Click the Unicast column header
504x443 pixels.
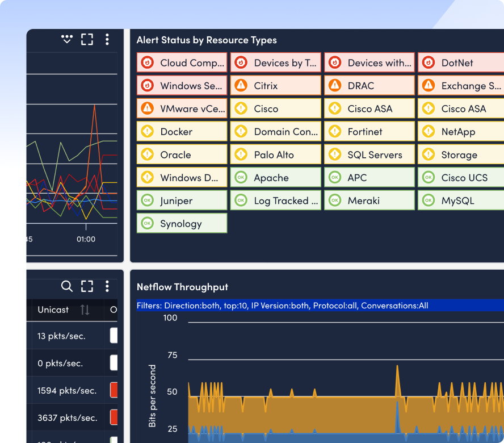(53, 310)
